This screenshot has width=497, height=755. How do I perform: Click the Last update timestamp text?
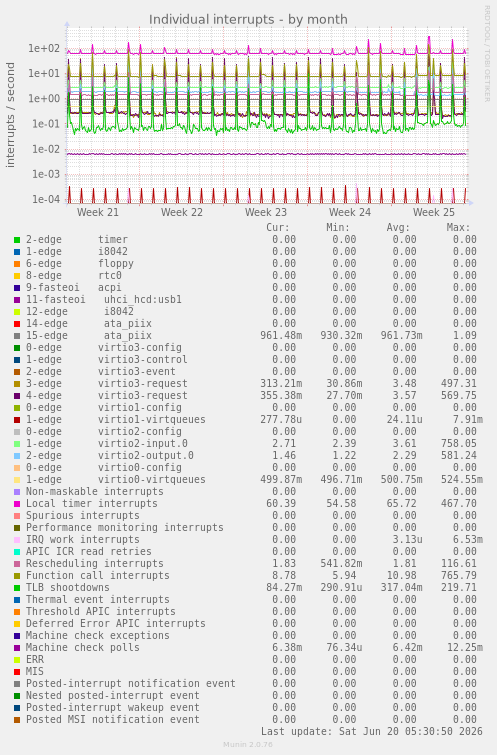[371, 731]
